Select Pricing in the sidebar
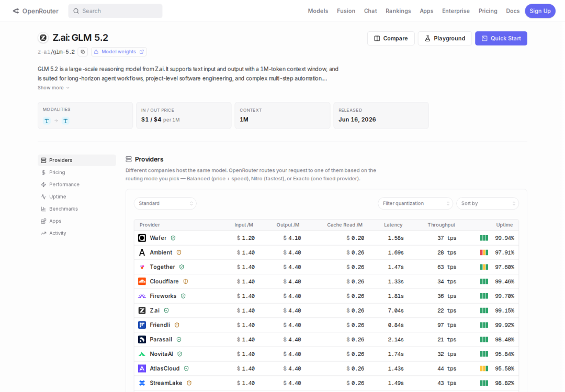This screenshot has width=565, height=392. coord(77,172)
